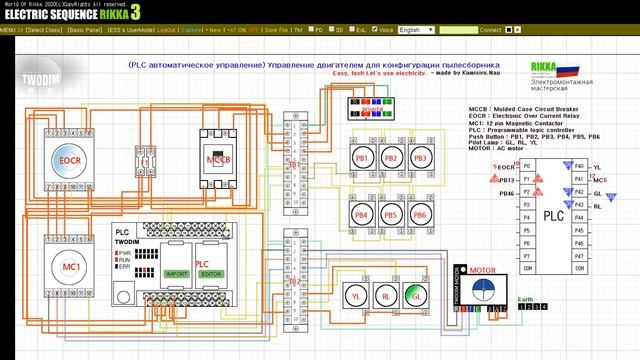
Task: Click the POWER supply terminal block
Action: [x=371, y=109]
